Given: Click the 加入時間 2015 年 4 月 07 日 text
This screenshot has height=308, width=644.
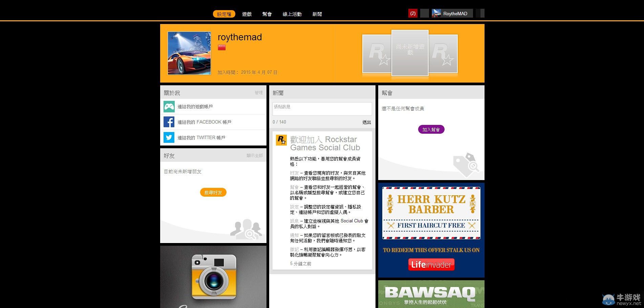Looking at the screenshot, I should (x=248, y=72).
